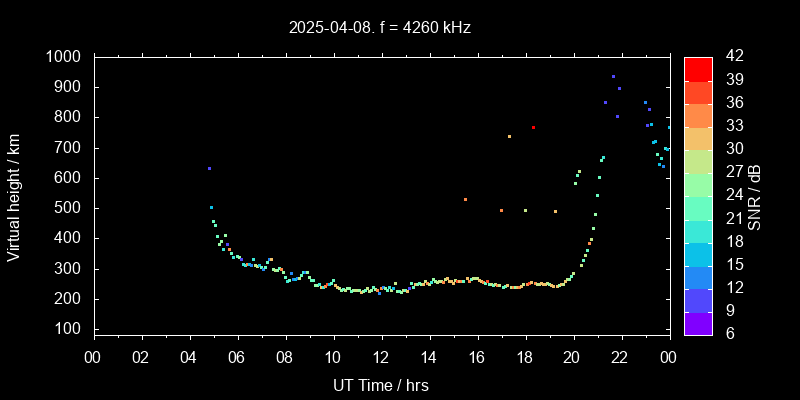The height and width of the screenshot is (400, 800).
Task: Select the violet 6–9 dB colorbar segment
Action: [698, 323]
